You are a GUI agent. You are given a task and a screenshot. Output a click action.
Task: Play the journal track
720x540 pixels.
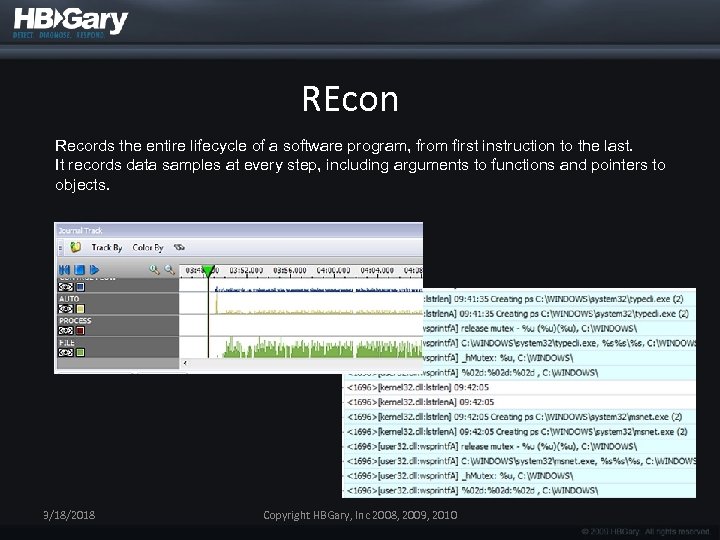point(94,270)
